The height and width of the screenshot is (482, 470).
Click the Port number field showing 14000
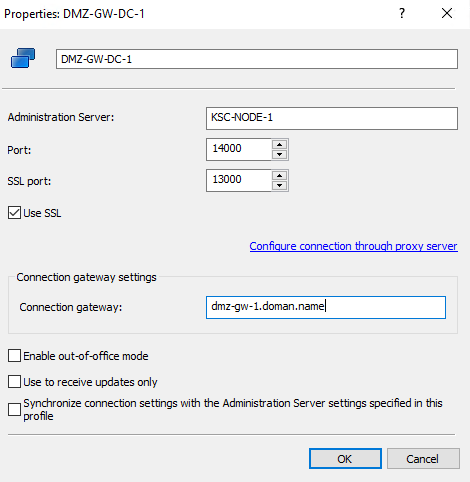click(238, 149)
